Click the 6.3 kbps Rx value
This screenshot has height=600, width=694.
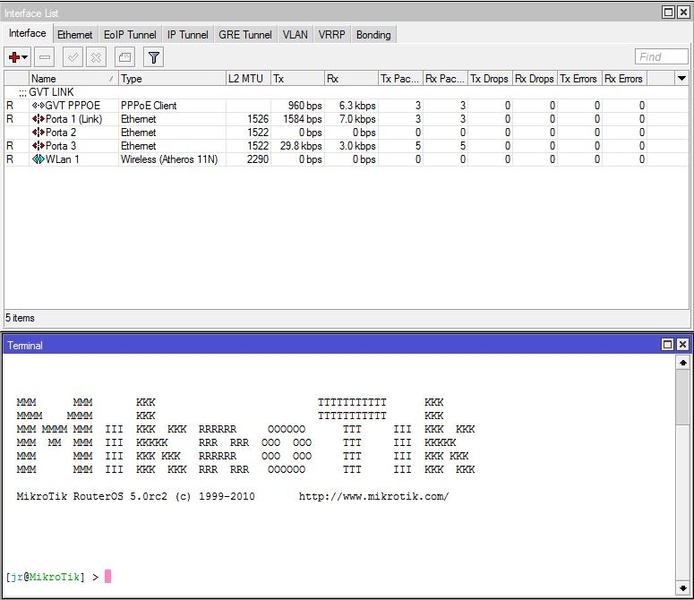[357, 106]
